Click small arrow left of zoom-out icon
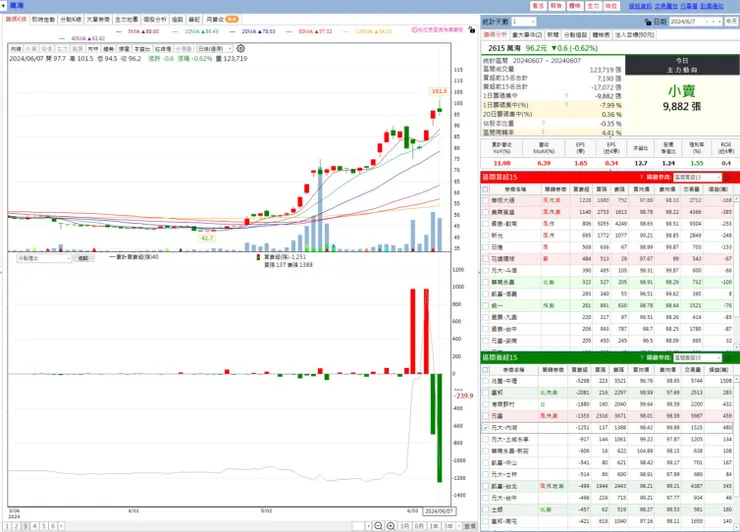The height and width of the screenshot is (532, 740). 368,526
